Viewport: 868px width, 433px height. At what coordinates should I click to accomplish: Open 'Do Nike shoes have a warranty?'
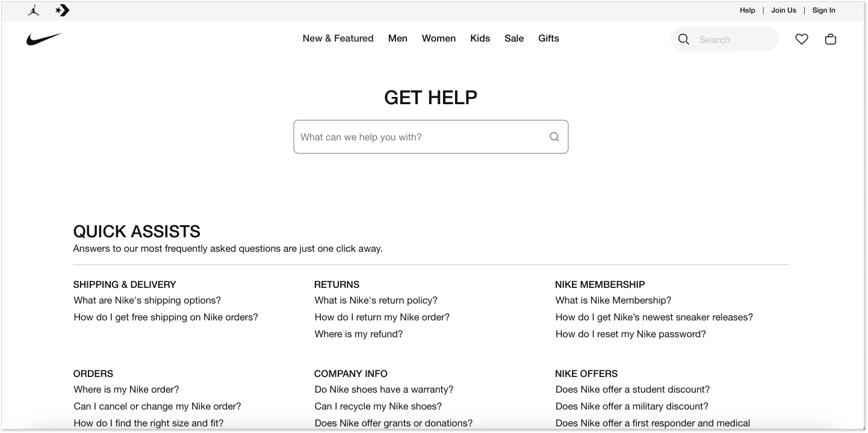(383, 390)
